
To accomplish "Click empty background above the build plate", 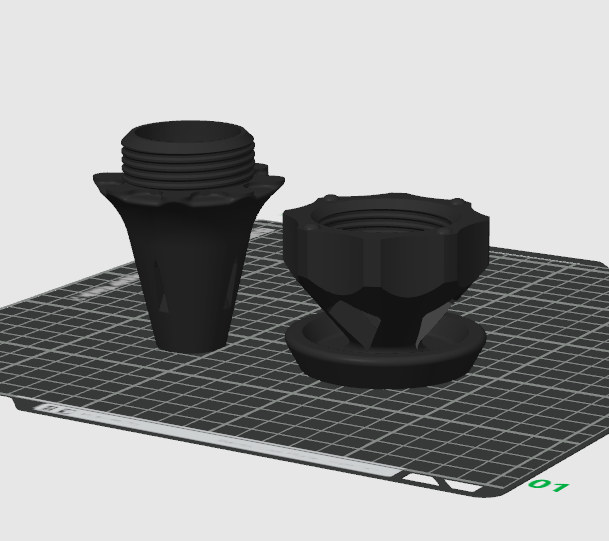I will click(x=400, y=80).
